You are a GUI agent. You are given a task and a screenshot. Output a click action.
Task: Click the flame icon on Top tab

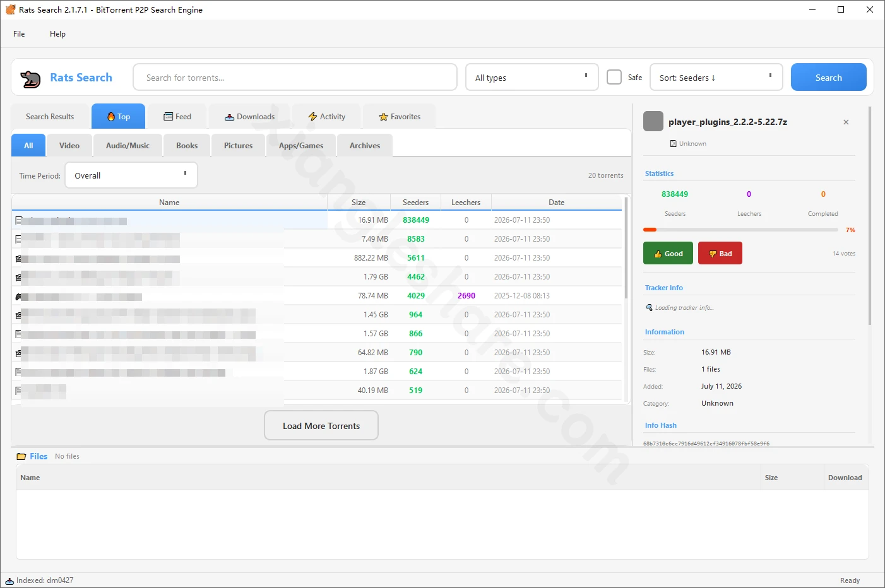(111, 117)
